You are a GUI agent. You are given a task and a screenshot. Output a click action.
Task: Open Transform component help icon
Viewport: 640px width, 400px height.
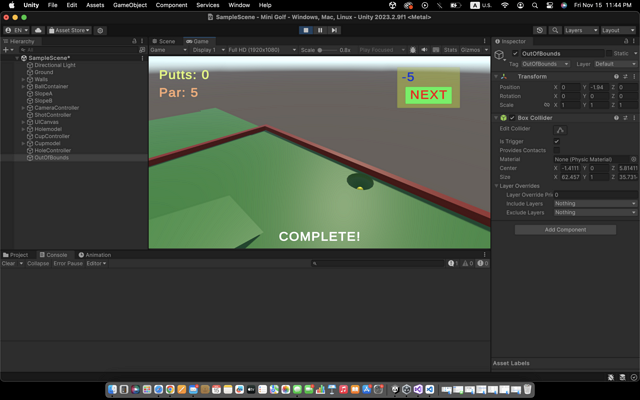[x=616, y=76]
